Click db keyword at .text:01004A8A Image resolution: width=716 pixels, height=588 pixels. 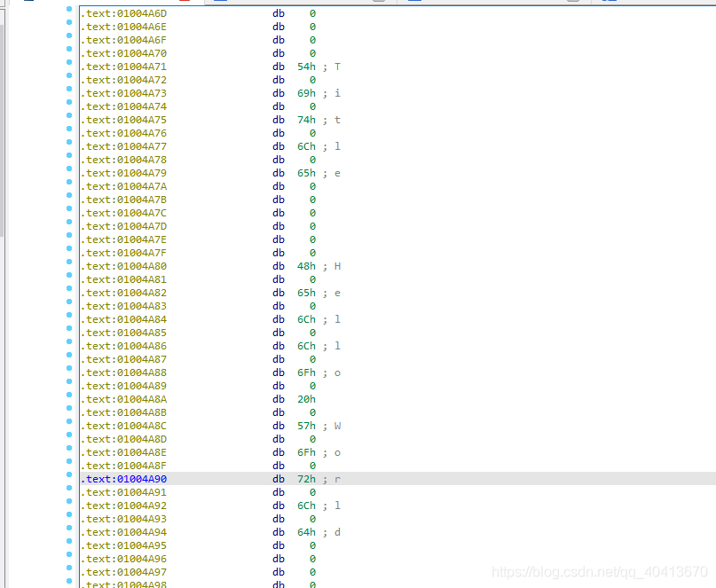[x=279, y=399]
